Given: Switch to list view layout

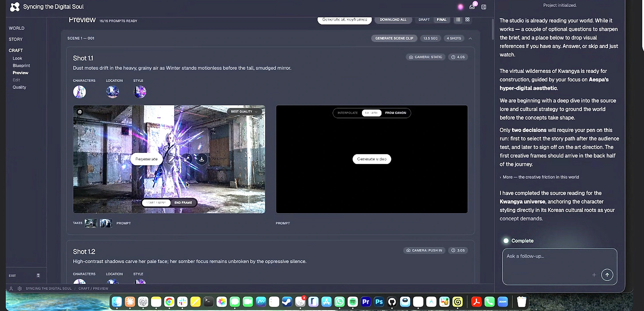Looking at the screenshot, I should 458,20.
